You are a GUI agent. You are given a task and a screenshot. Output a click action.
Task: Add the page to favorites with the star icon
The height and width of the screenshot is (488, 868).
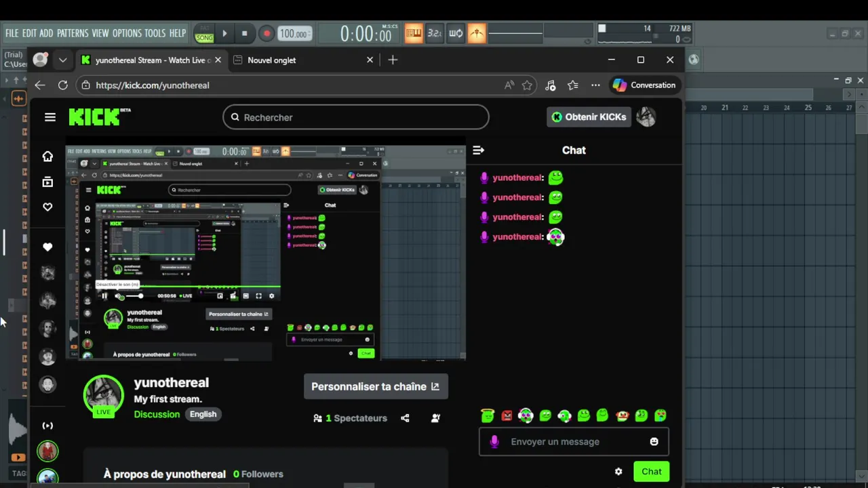527,85
